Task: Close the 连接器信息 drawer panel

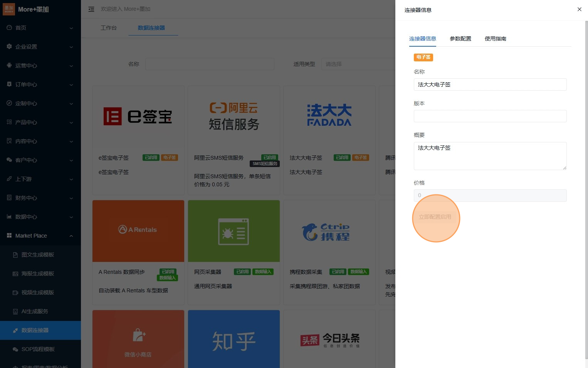Action: point(579,9)
